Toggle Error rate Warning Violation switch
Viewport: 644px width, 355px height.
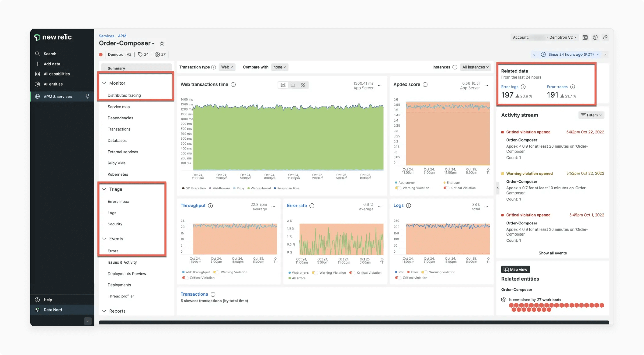pyautogui.click(x=315, y=273)
